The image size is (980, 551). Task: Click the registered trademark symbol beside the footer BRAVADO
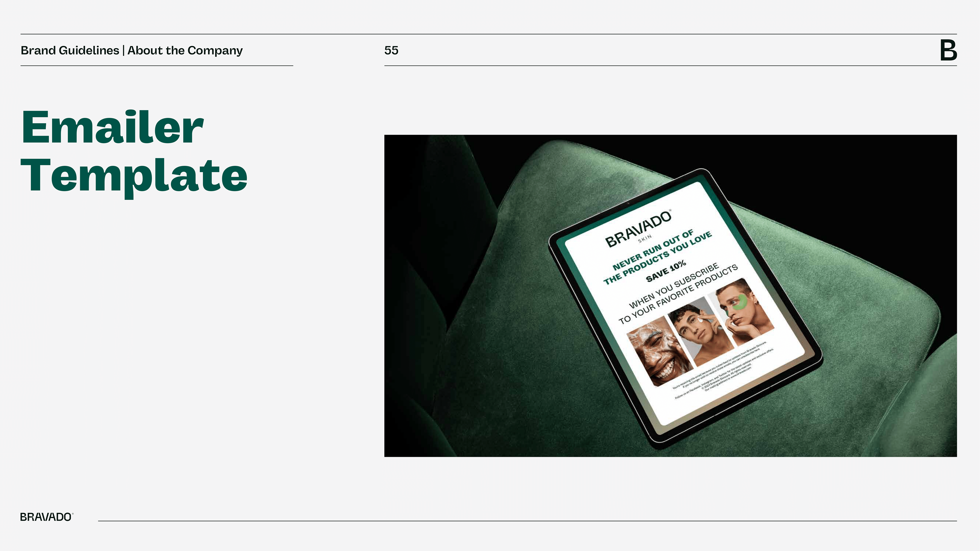pos(73,514)
